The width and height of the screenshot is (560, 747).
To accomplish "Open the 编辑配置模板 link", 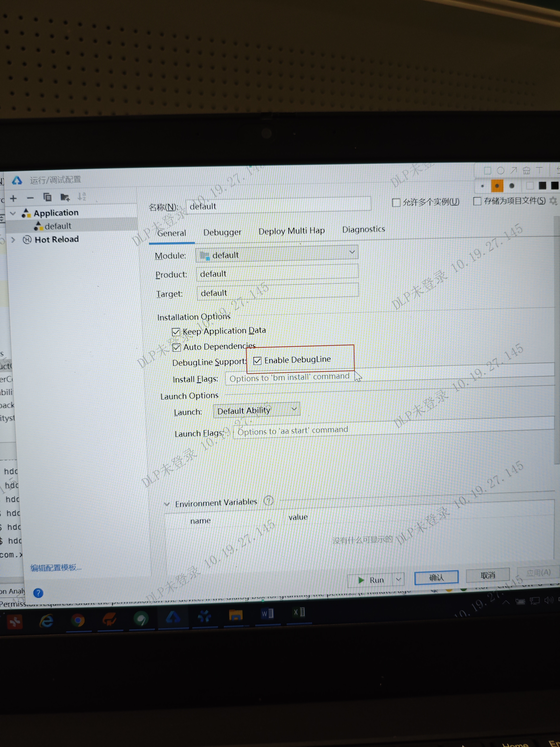I will tap(56, 567).
